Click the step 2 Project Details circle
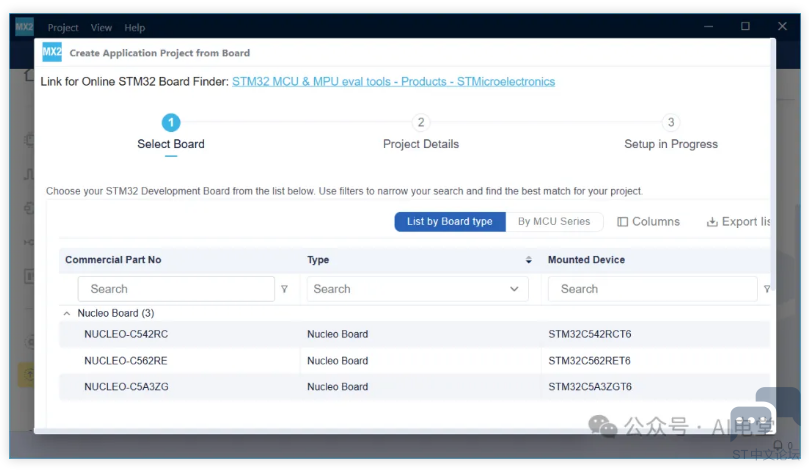 [x=421, y=122]
